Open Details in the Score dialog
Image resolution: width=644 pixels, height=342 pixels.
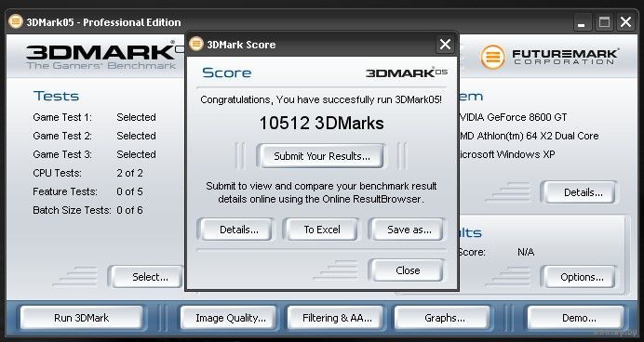click(x=238, y=230)
